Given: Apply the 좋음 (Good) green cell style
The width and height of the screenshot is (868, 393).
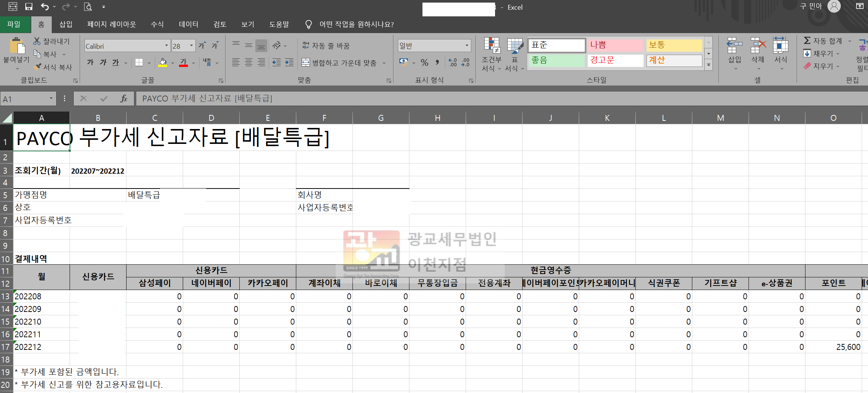Looking at the screenshot, I should coord(556,60).
